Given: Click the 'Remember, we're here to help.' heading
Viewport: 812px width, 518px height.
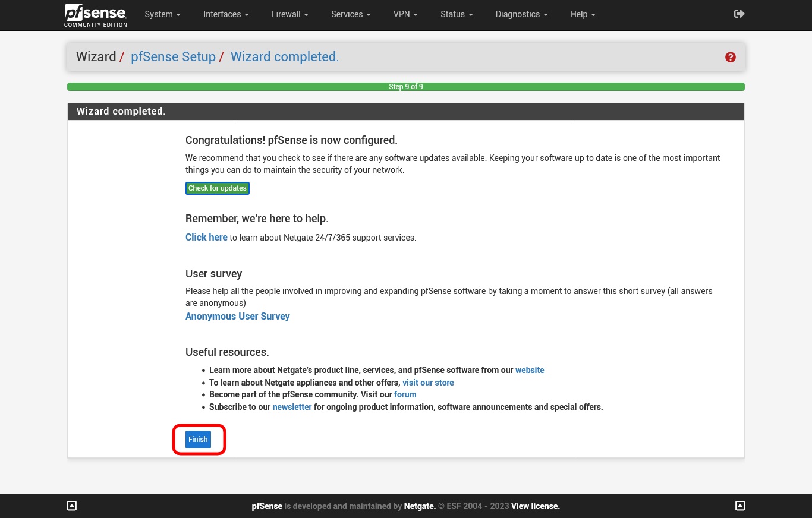Looking at the screenshot, I should pos(257,219).
